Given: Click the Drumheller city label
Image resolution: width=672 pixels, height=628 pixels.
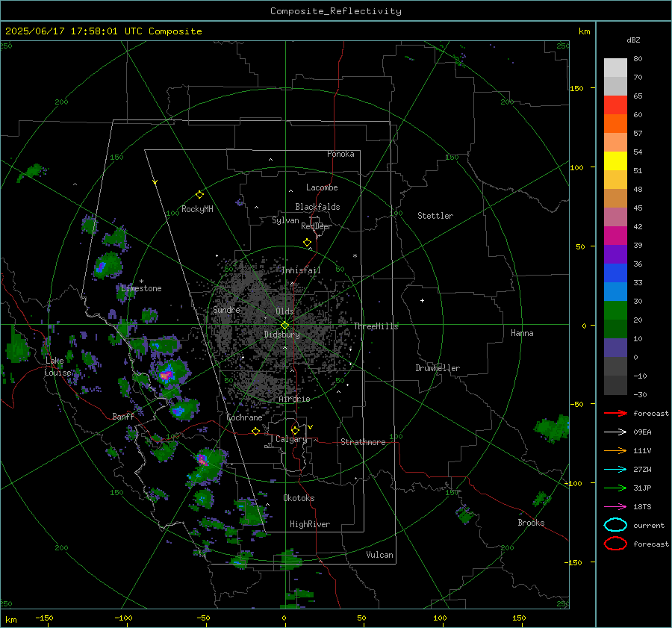Looking at the screenshot, I should pyautogui.click(x=438, y=368).
